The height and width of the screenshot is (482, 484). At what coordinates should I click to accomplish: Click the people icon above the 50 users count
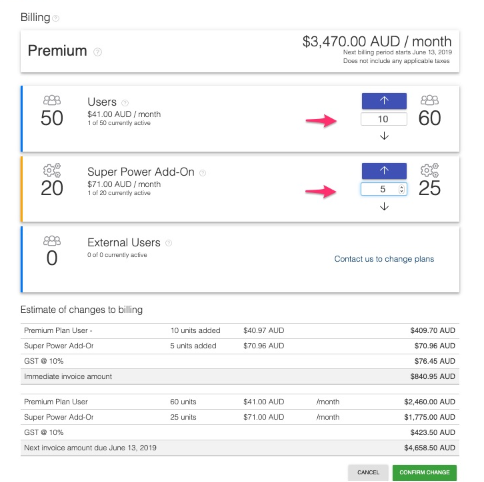click(x=52, y=100)
